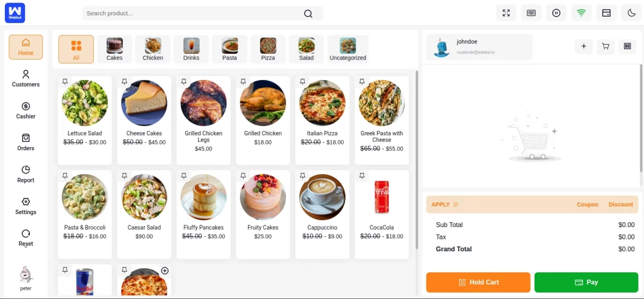
Task: Open the keyboard shortcuts icon
Action: pyautogui.click(x=531, y=13)
